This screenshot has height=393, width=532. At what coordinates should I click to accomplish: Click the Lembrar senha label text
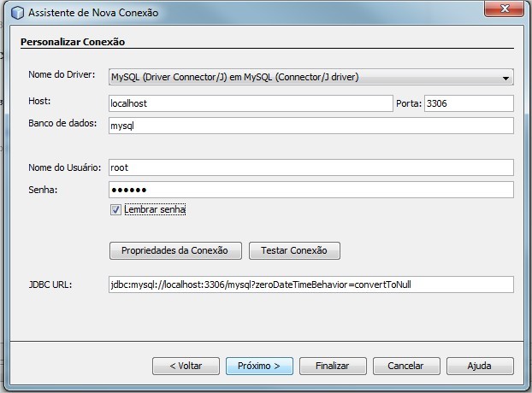(155, 209)
